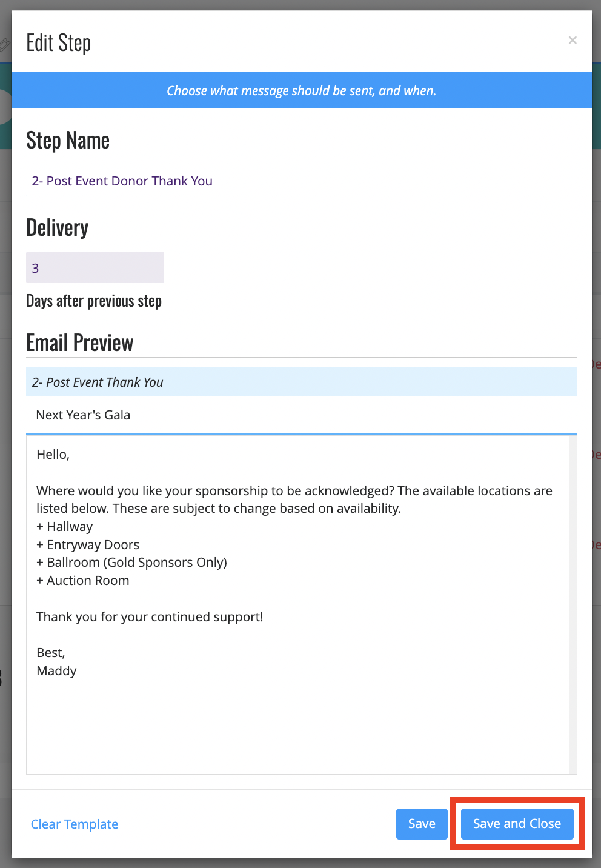
Task: Select the '2- Post Event Thank You' template row
Action: (301, 382)
